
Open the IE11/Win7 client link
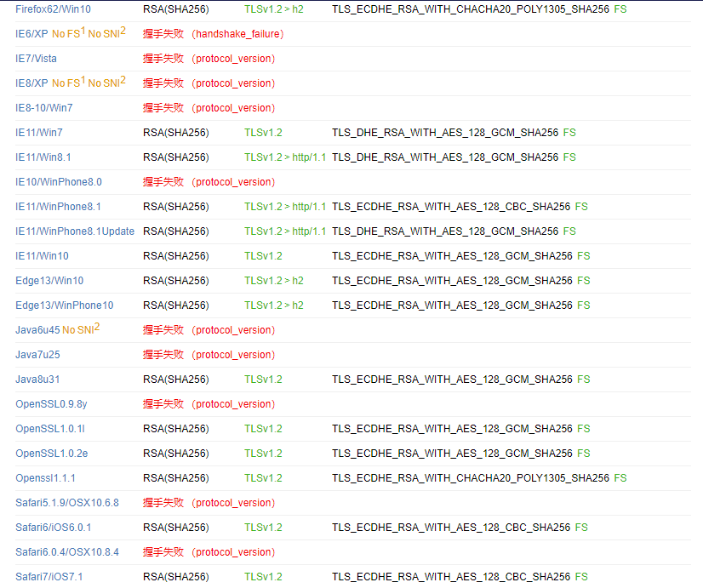[39, 132]
